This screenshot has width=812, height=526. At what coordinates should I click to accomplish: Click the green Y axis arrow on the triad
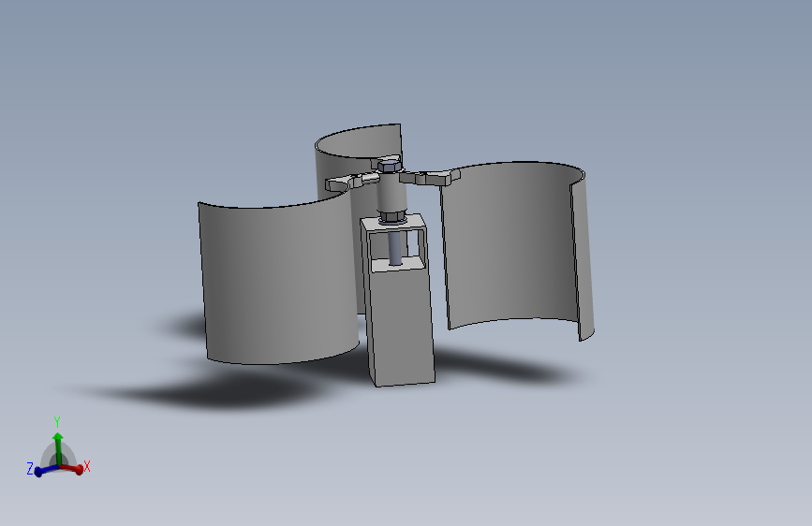pos(58,447)
